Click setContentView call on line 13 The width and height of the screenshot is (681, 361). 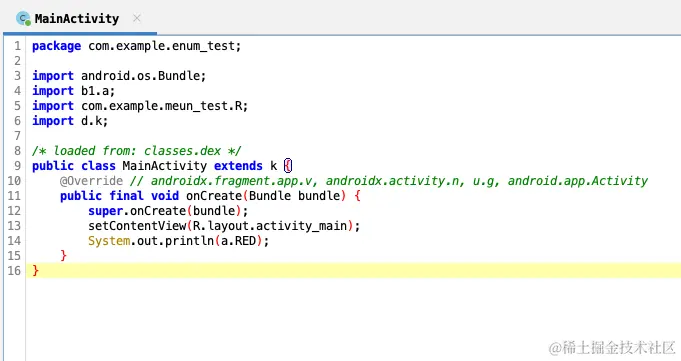137,226
